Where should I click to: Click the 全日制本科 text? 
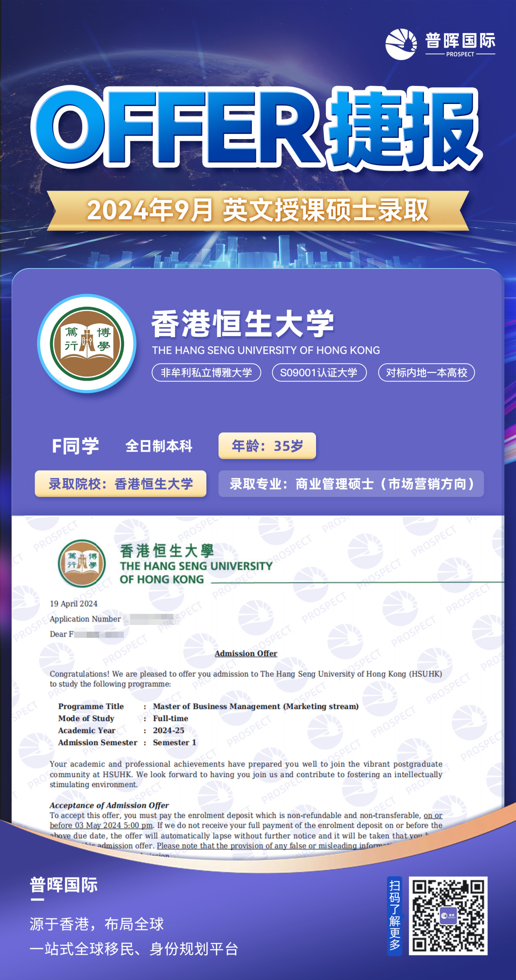[159, 446]
